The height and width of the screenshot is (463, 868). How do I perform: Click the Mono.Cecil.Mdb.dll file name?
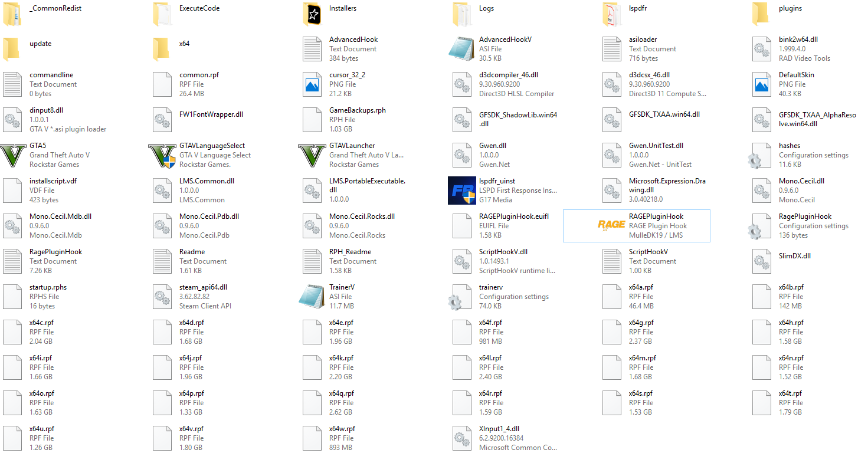(x=60, y=216)
